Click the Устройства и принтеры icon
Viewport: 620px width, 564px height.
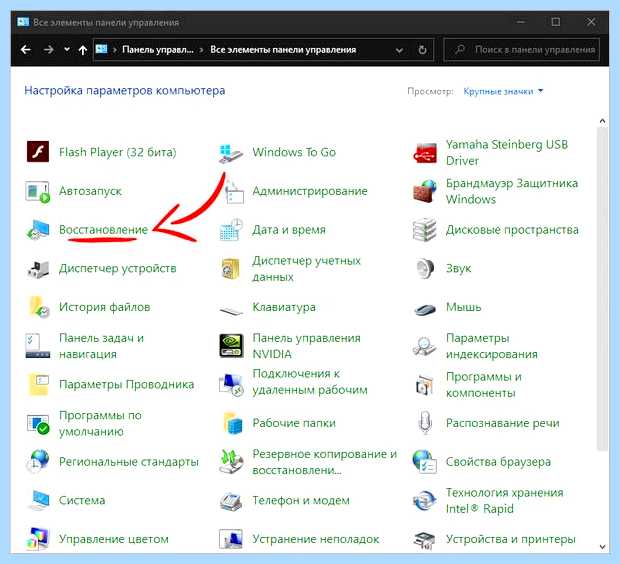(425, 540)
